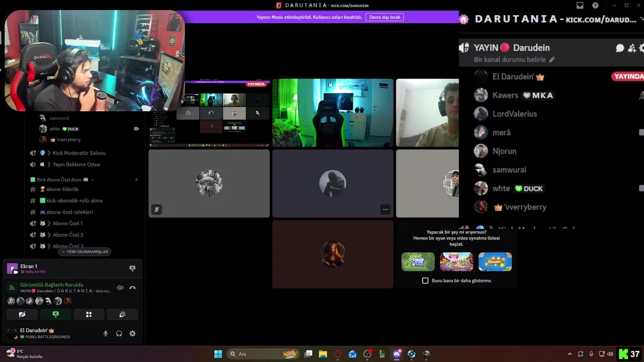
Task: Open Opera GX from taskbar
Action: [338, 354]
